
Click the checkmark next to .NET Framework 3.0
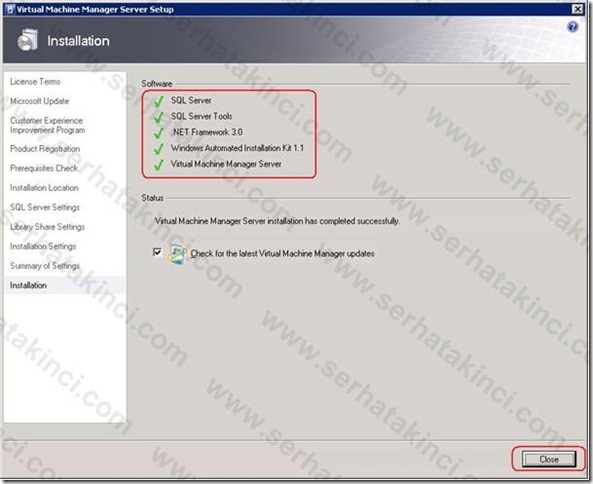click(159, 133)
